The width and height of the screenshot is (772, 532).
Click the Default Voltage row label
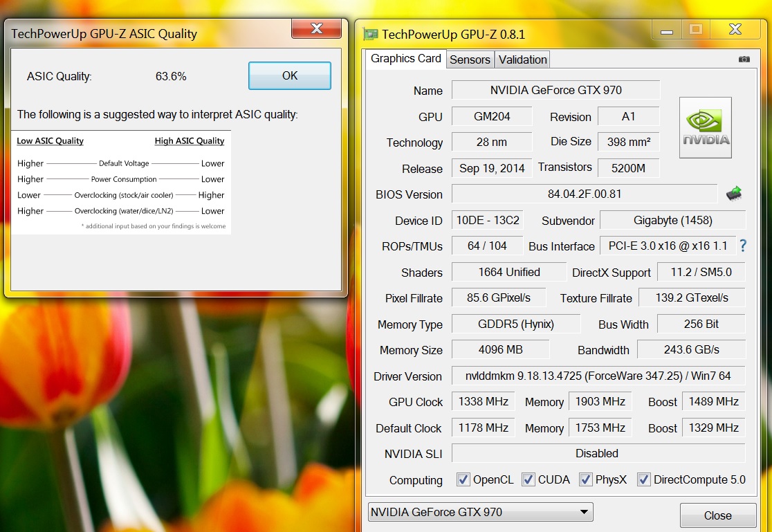(124, 163)
